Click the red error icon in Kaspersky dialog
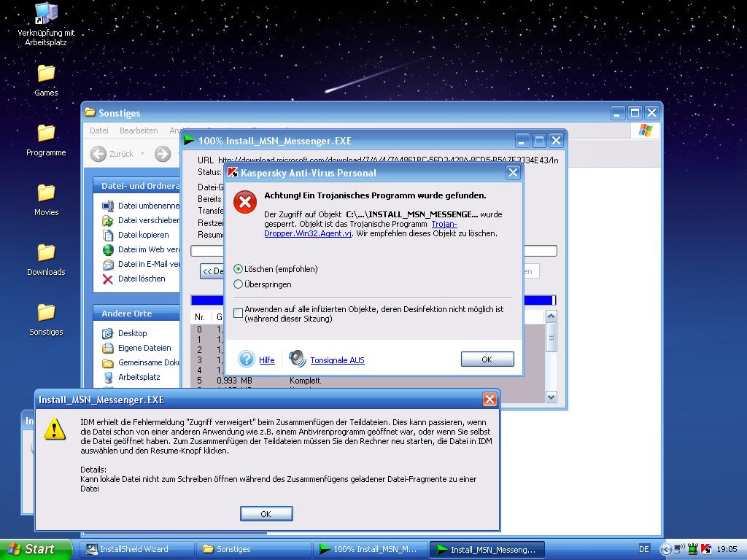 [245, 202]
